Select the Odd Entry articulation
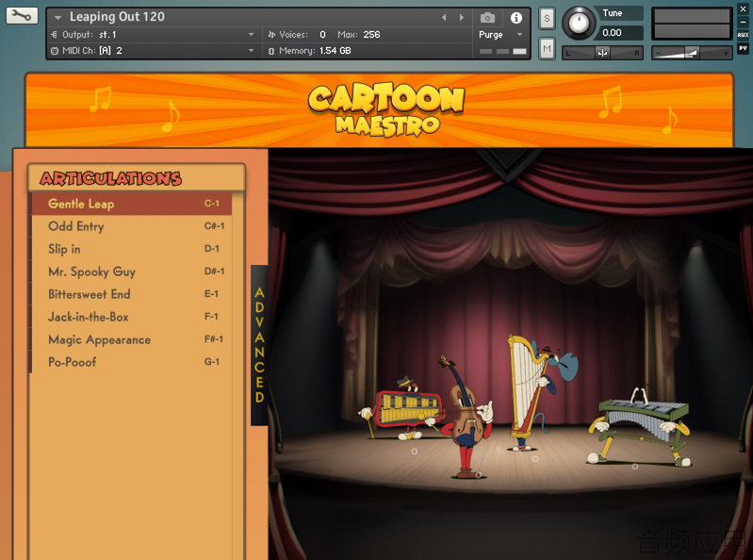The image size is (753, 560). [x=132, y=226]
